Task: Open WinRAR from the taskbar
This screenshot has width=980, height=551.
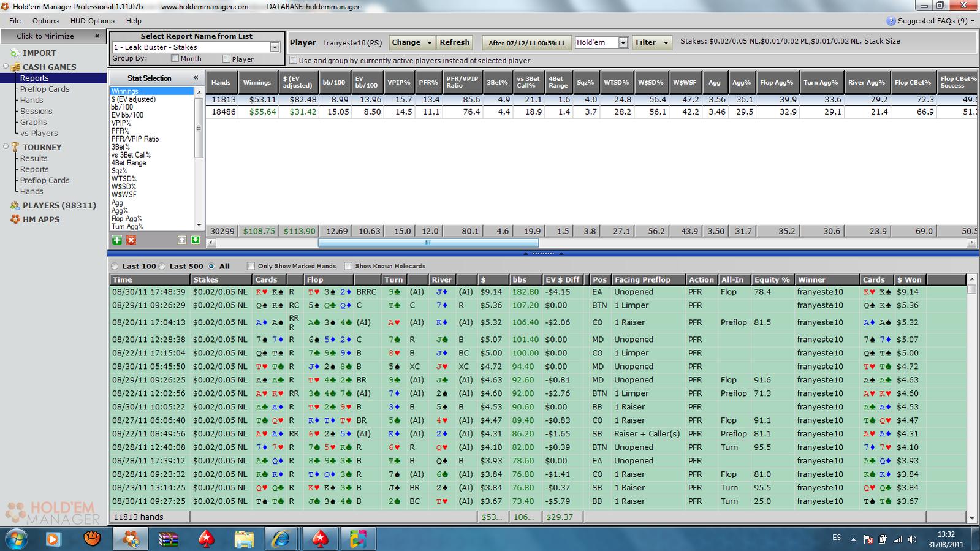Action: (x=168, y=539)
